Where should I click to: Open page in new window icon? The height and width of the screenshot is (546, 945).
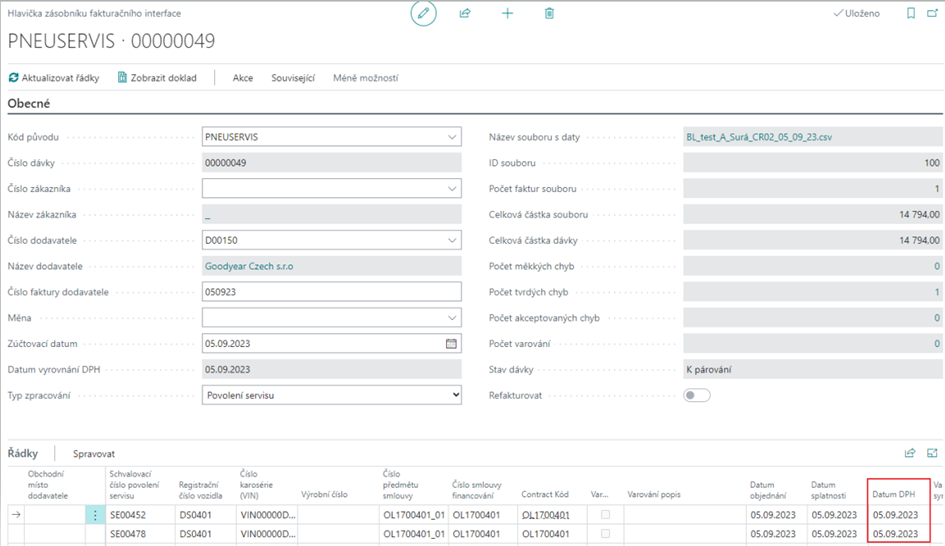934,13
